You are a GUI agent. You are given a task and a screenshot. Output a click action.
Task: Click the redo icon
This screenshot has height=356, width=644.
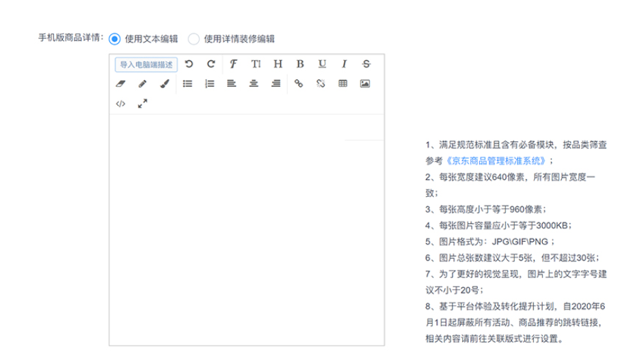pyautogui.click(x=211, y=64)
